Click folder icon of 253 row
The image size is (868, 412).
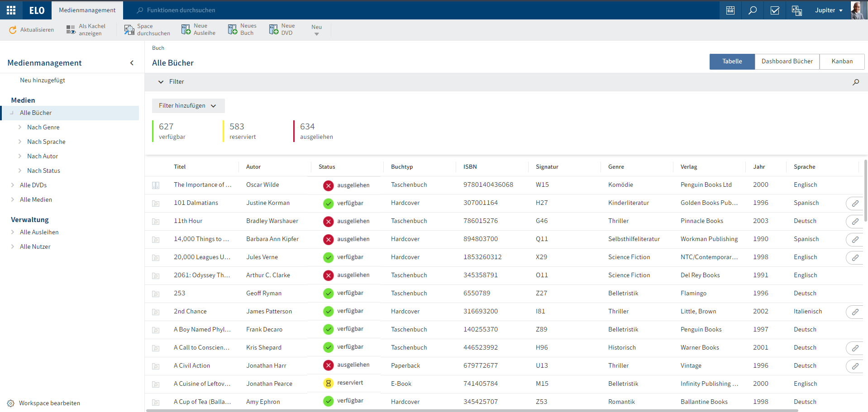coord(156,294)
